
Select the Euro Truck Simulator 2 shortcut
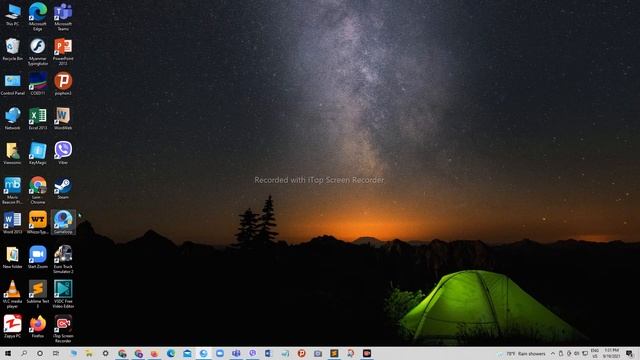click(x=63, y=259)
